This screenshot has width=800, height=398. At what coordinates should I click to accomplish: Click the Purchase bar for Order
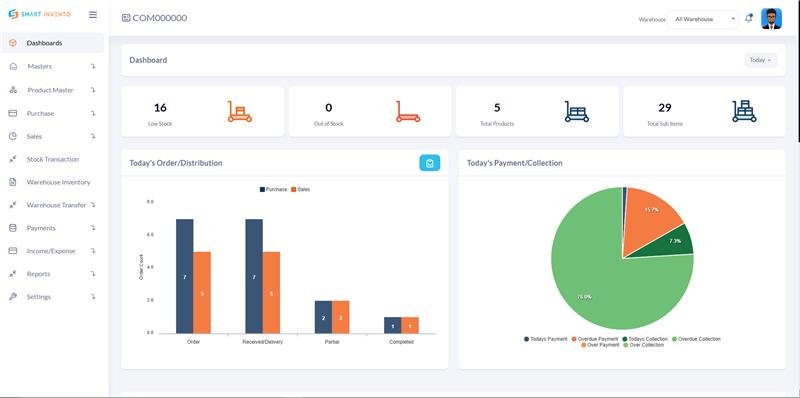click(185, 276)
